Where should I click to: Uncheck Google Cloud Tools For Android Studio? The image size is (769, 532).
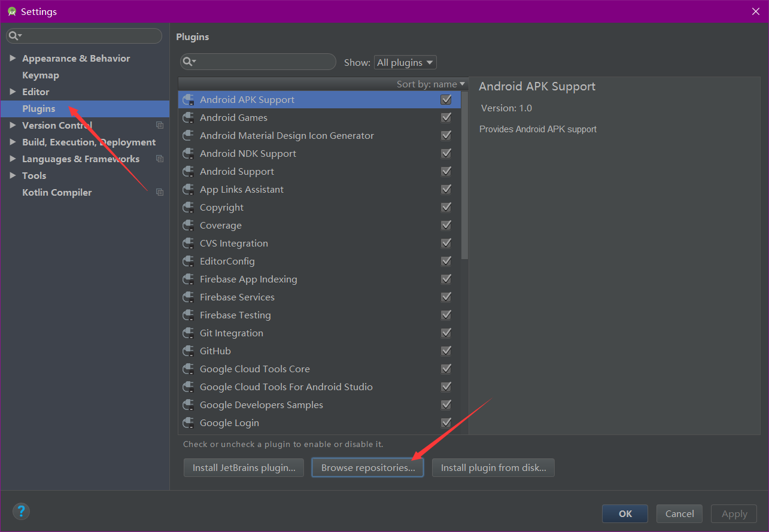click(x=446, y=387)
